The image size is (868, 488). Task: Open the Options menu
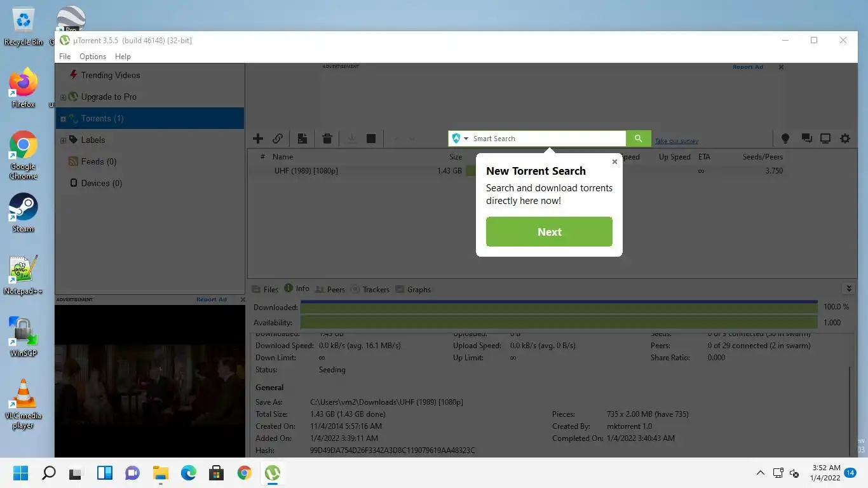pos(93,57)
